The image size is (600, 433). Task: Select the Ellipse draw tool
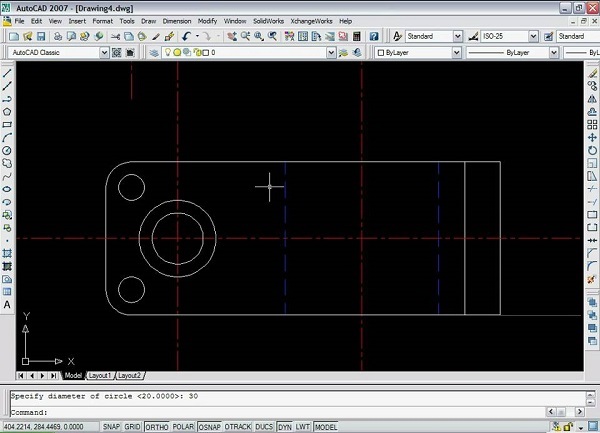7,189
